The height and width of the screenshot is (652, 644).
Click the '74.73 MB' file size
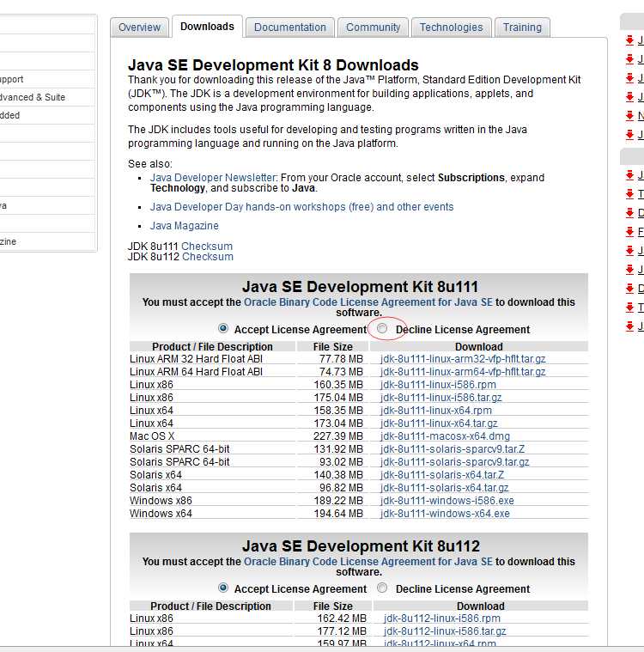pos(341,372)
